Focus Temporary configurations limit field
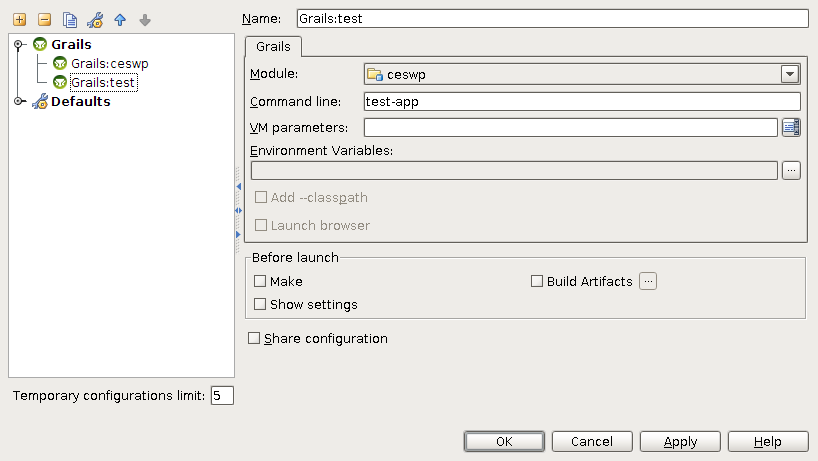Viewport: 818px width, 461px height. click(x=222, y=395)
